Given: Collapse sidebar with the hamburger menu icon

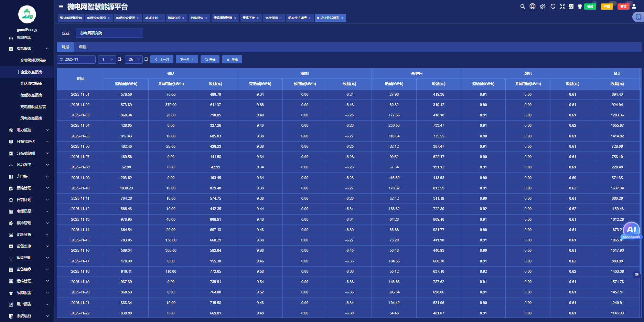Looking at the screenshot, I should coord(61,7).
